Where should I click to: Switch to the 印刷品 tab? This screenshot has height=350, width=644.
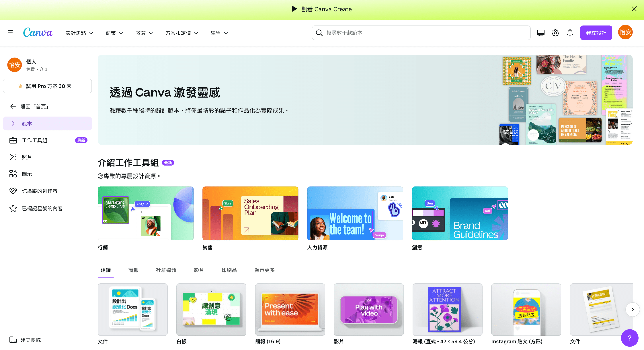[x=229, y=270]
